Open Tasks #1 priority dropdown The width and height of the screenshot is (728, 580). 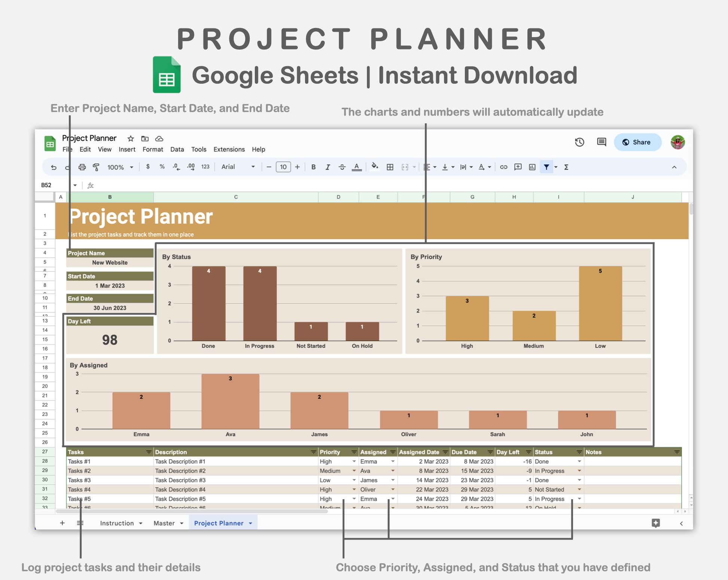click(354, 461)
